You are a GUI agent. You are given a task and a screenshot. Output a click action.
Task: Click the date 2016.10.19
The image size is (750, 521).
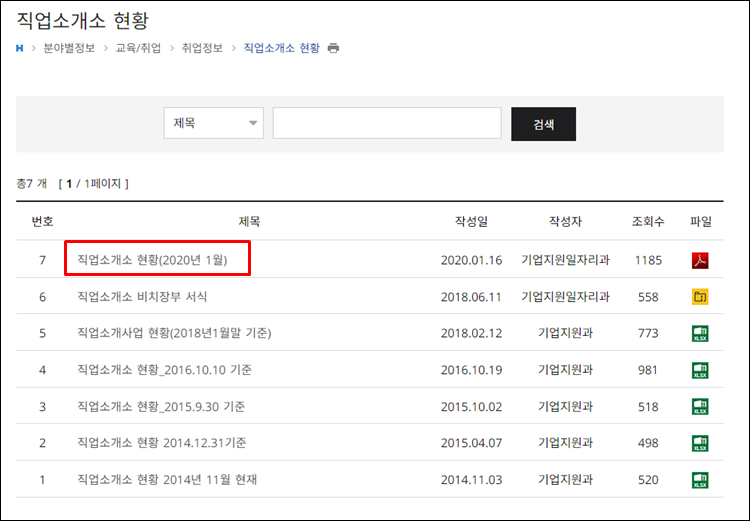click(x=471, y=370)
